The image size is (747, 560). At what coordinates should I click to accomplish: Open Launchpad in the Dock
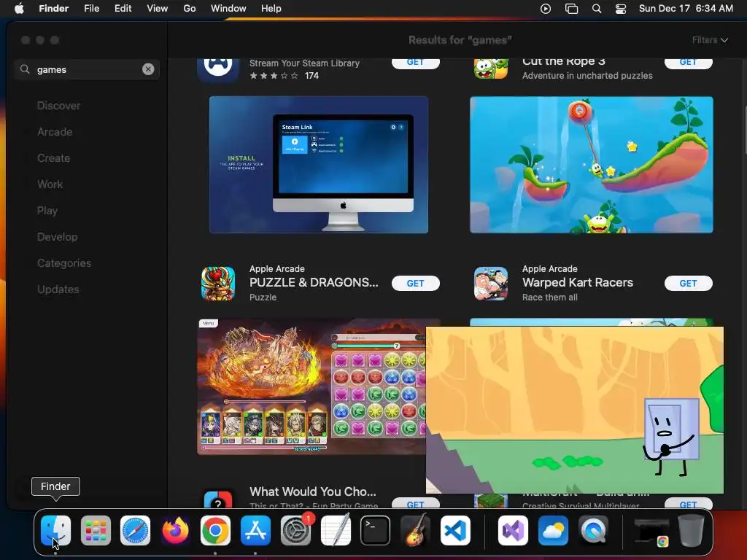[x=96, y=530]
